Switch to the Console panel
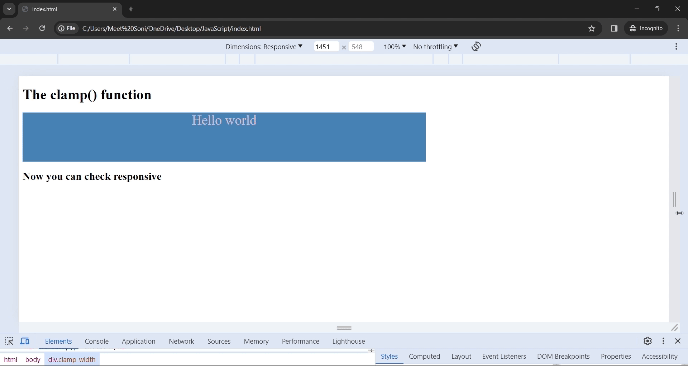Viewport: 688px width, 366px height. (x=97, y=341)
